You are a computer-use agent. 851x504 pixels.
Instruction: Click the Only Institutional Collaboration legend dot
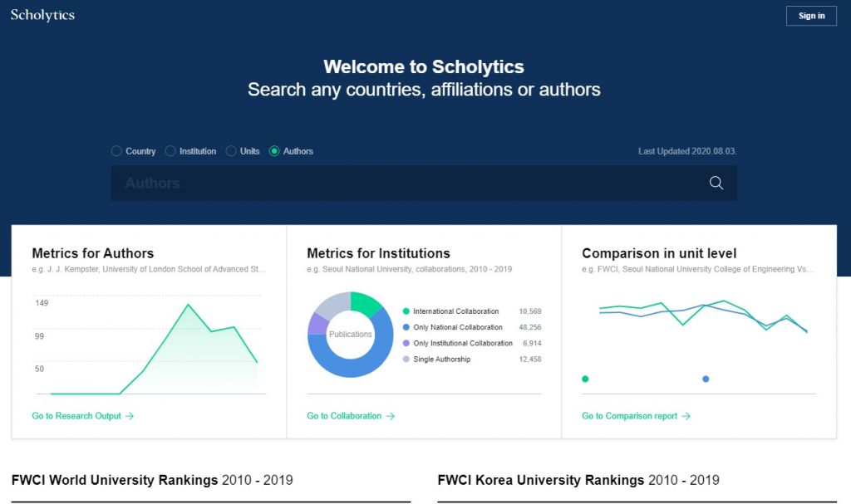[x=406, y=343]
